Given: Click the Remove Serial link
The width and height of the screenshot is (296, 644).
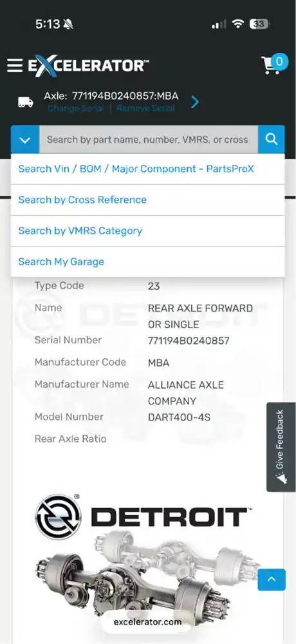Looking at the screenshot, I should click(x=145, y=108).
